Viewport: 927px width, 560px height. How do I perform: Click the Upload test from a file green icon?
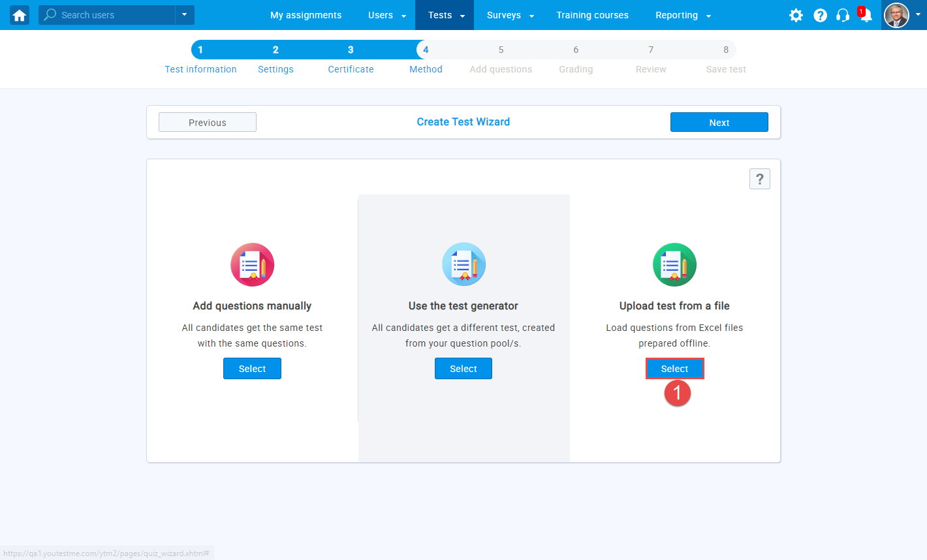(674, 264)
